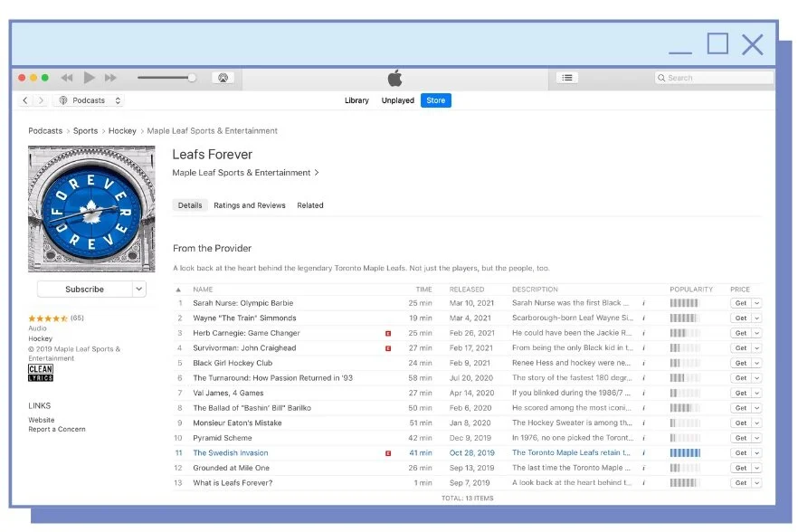Open info icon for Val James episode
The height and width of the screenshot is (532, 798).
[644, 393]
